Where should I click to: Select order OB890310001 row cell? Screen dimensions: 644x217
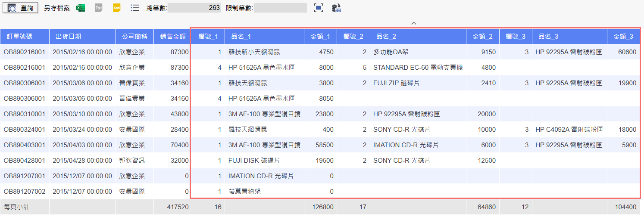tap(25, 114)
